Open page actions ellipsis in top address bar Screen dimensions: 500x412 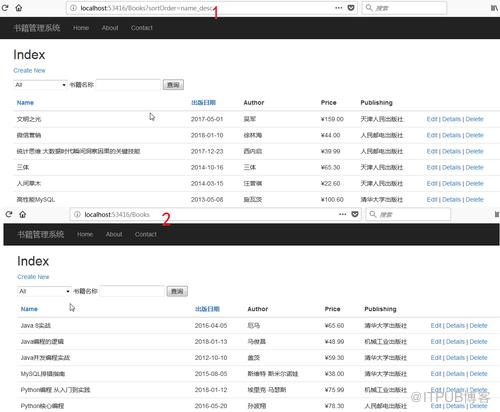pos(339,8)
